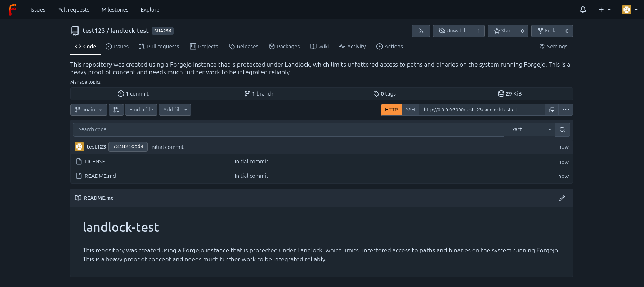Expand the Add file dropdown
Screen dimensions: 644x287
[x=175, y=110]
